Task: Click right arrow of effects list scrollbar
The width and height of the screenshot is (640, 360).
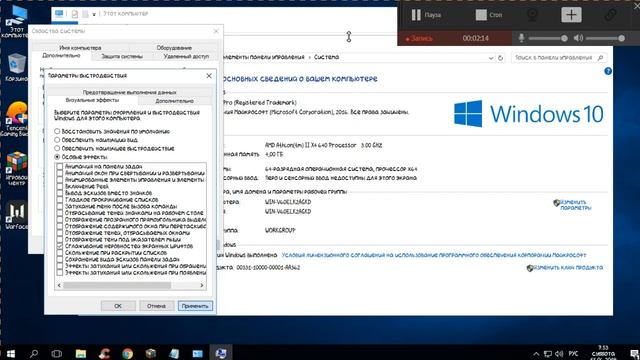Action: 202,285
